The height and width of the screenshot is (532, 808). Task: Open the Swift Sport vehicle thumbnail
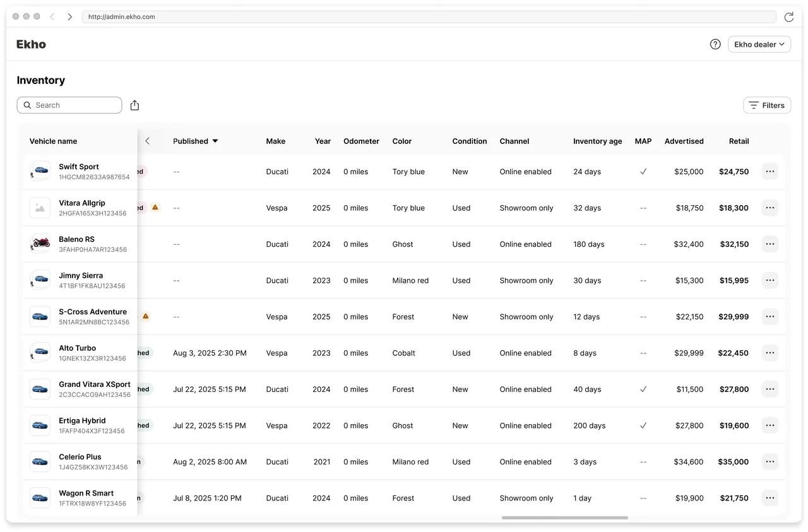pyautogui.click(x=40, y=171)
